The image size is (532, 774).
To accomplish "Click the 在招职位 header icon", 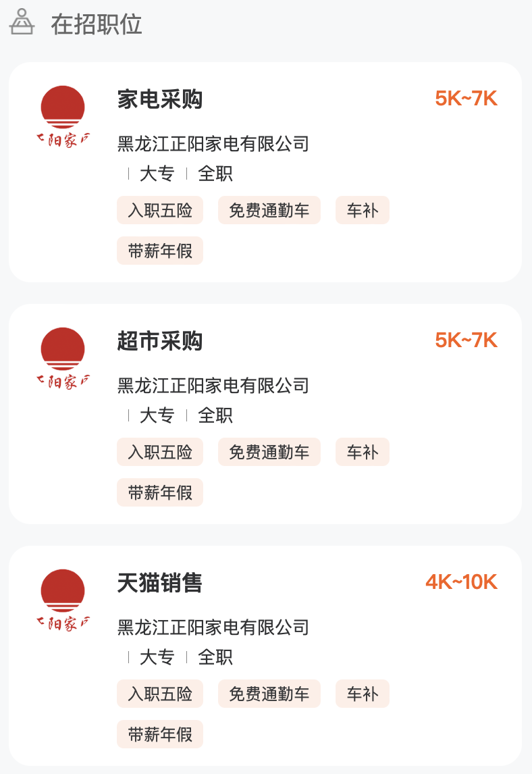I will 22,22.
